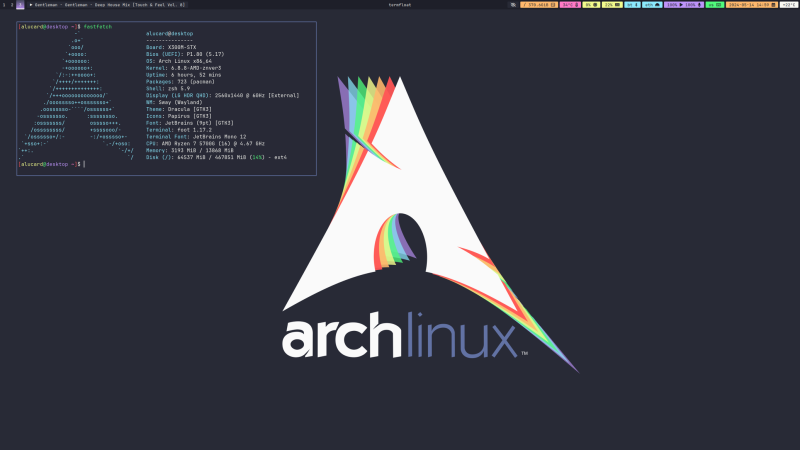Image resolution: width=800 pixels, height=450 pixels.
Task: Click the Display 2560x1440 line
Action: [x=222, y=95]
